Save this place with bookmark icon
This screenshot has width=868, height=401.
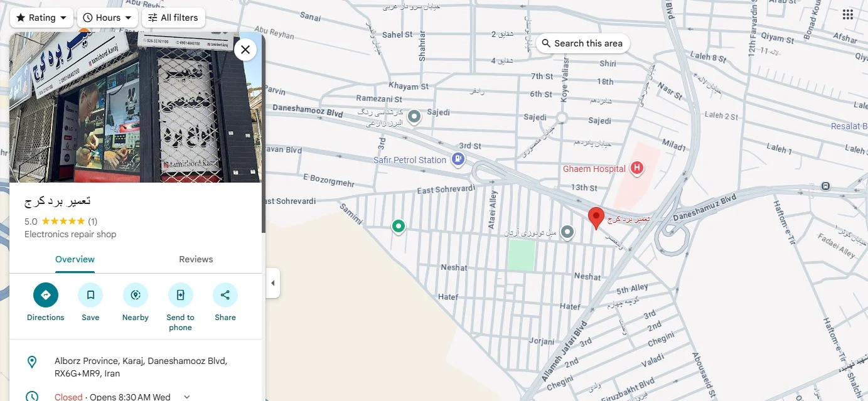click(90, 295)
